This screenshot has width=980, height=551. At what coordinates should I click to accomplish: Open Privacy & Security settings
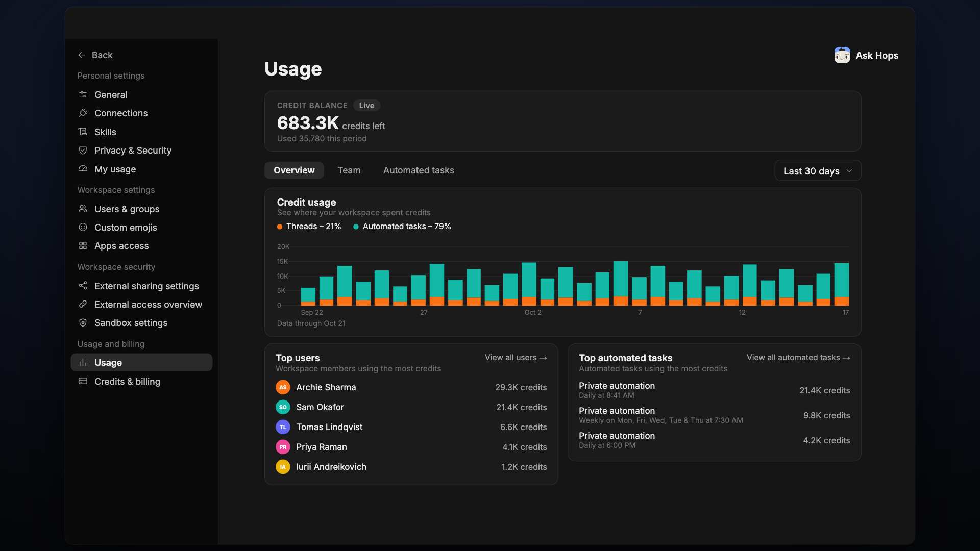point(141,150)
